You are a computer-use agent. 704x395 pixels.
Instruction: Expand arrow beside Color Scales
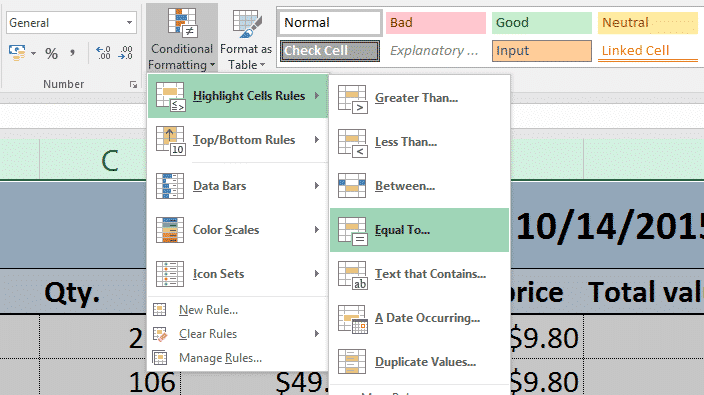(317, 229)
